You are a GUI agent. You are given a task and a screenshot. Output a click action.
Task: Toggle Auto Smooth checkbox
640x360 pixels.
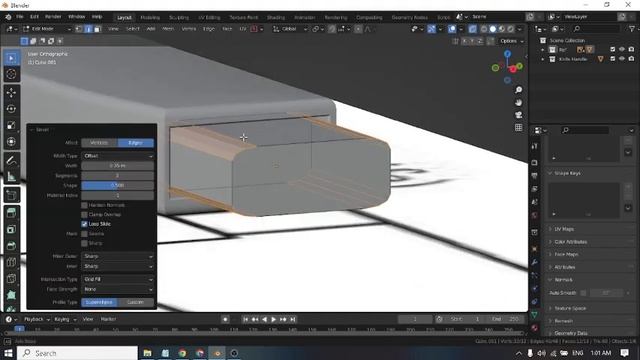(583, 293)
